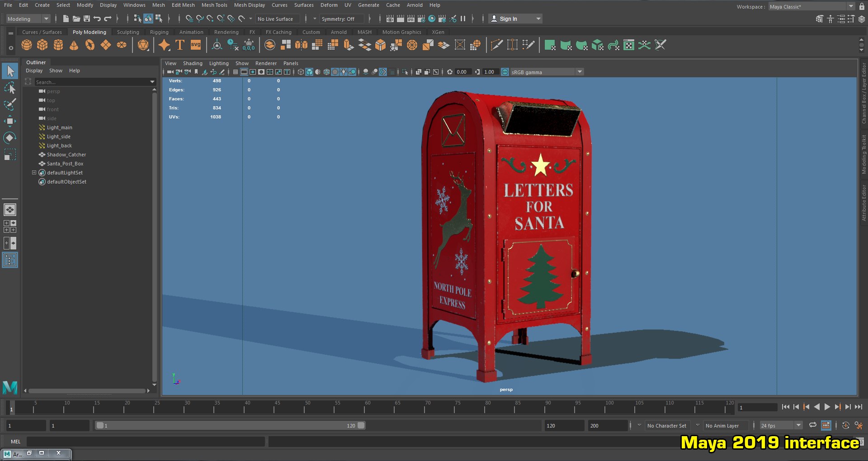Click the Planar UV mapping green icon
868x461 pixels.
[x=550, y=45]
